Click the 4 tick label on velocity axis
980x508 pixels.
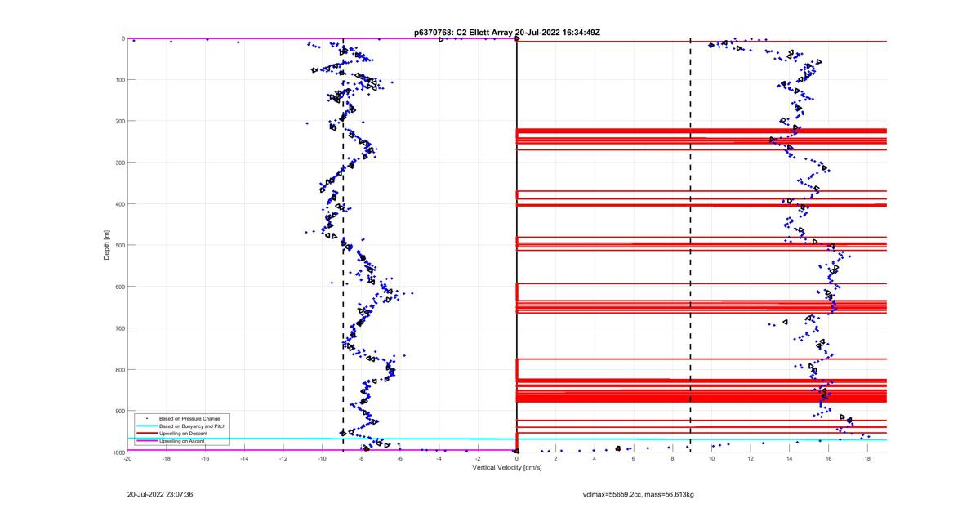tap(595, 459)
